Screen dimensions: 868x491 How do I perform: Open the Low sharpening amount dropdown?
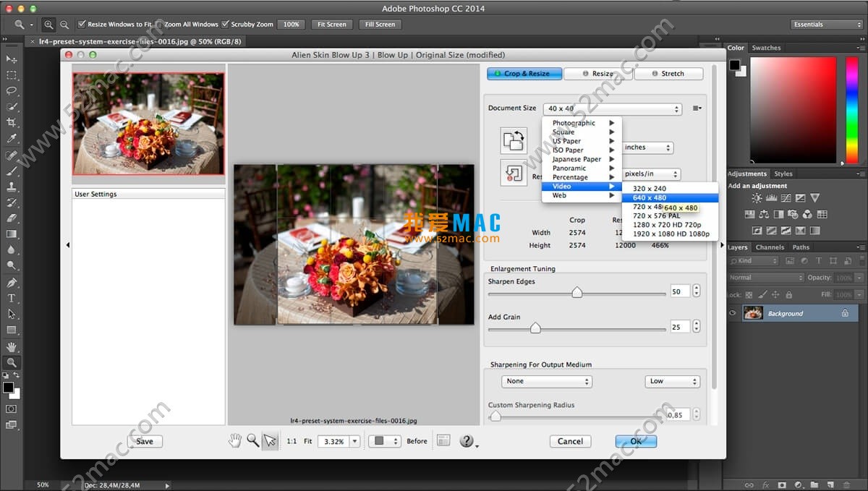(672, 381)
